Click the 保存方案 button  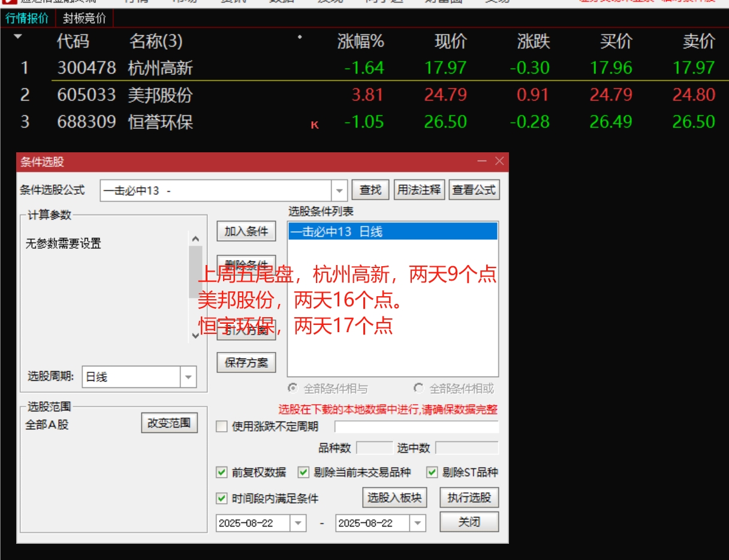point(246,363)
